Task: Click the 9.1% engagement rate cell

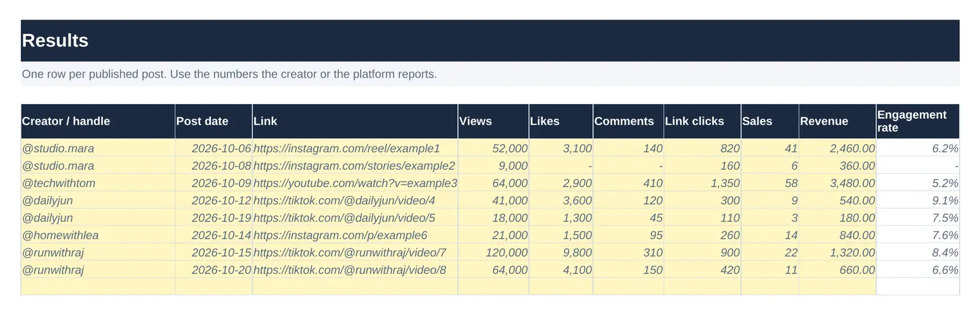Action: point(918,200)
